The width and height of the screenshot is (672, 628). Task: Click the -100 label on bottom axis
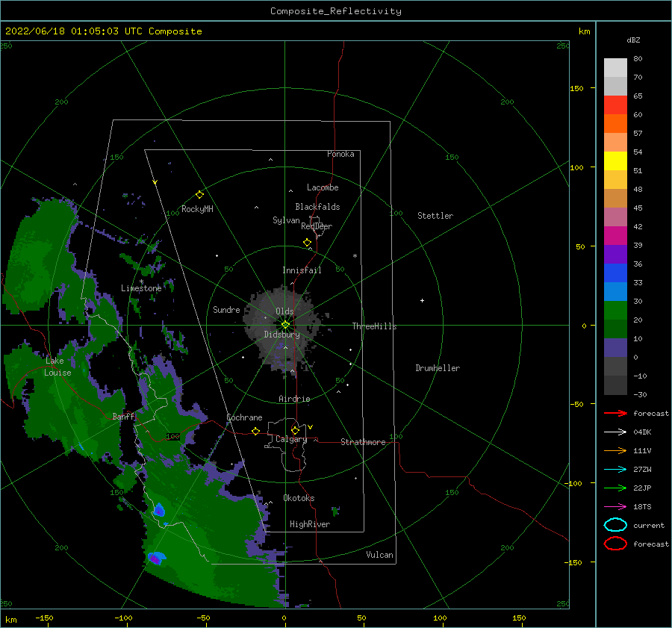pos(123,618)
